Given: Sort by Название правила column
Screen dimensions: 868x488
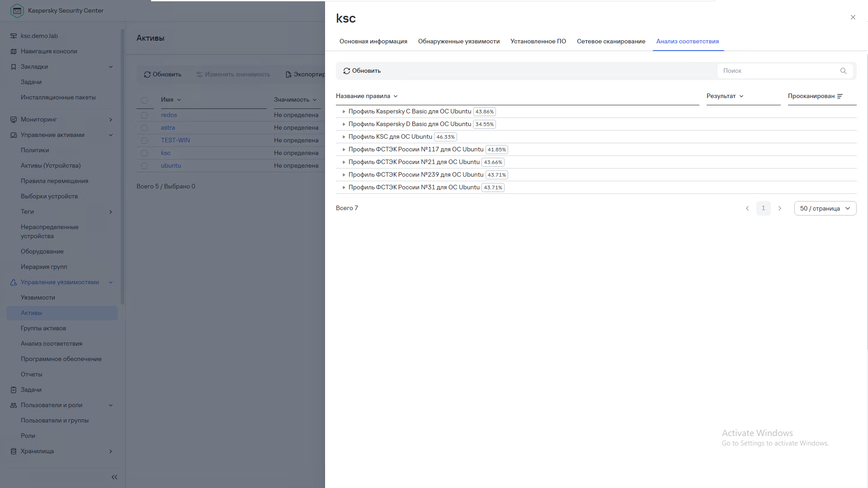Looking at the screenshot, I should tap(367, 96).
